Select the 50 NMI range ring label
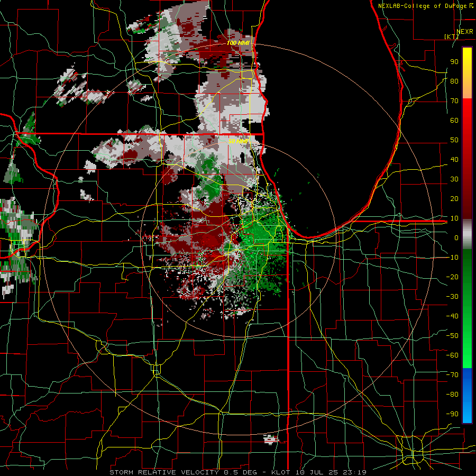The height and width of the screenshot is (476, 476). [x=238, y=141]
